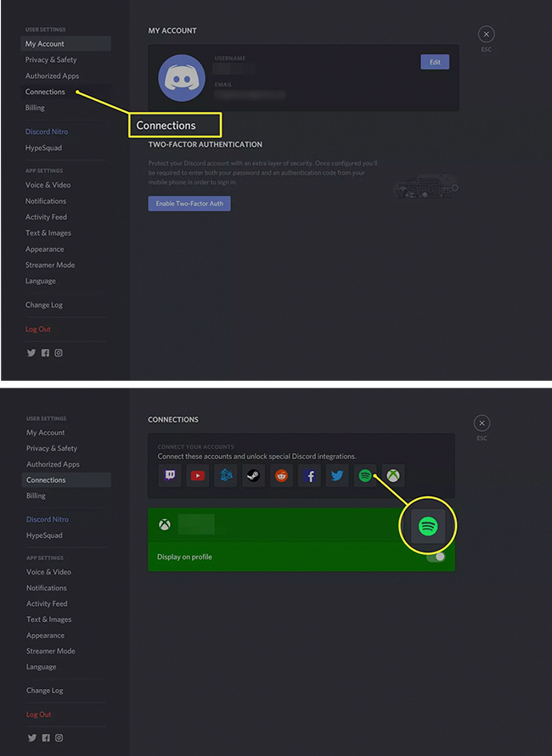Close settings with X on Connections screen
Screen dimensions: 552x756
482,423
